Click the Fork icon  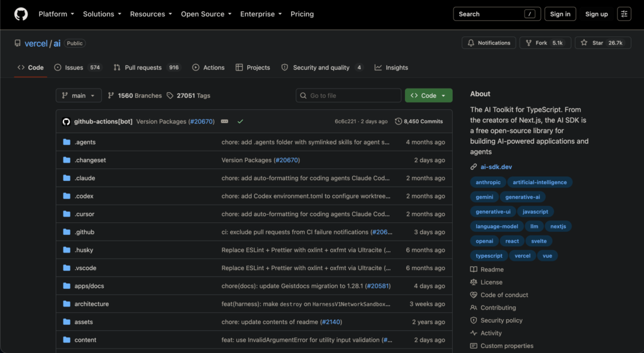point(528,43)
